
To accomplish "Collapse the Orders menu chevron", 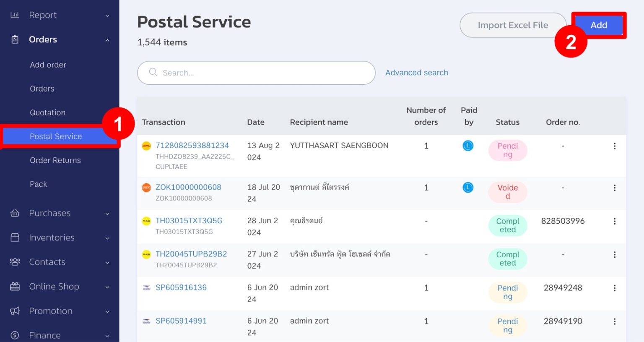I will click(x=107, y=40).
